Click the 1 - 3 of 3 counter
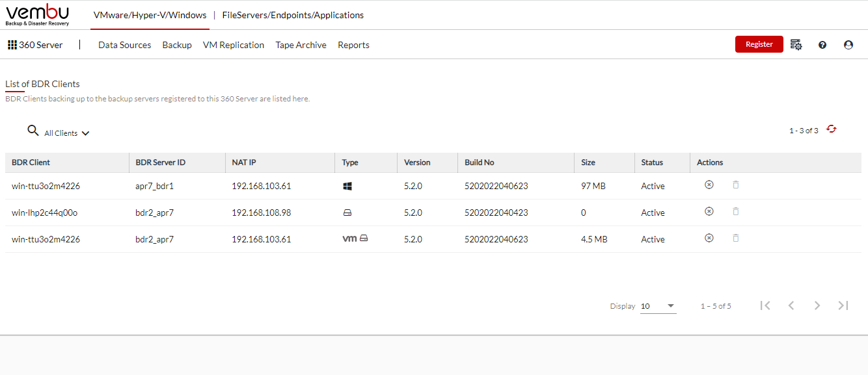This screenshot has height=375, width=868. [804, 131]
